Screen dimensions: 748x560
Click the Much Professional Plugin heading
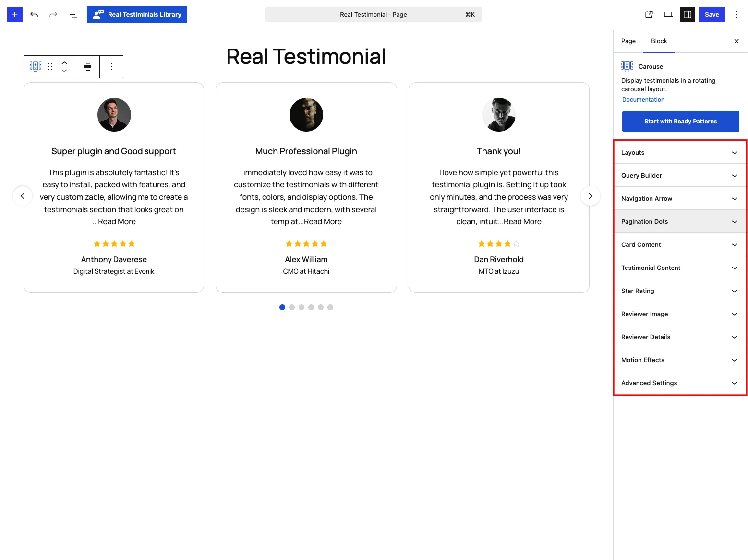tap(306, 151)
